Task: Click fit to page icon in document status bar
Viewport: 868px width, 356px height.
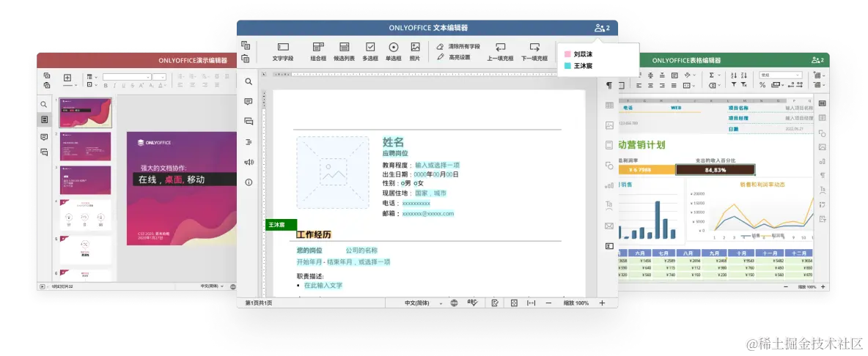Action: (x=514, y=303)
